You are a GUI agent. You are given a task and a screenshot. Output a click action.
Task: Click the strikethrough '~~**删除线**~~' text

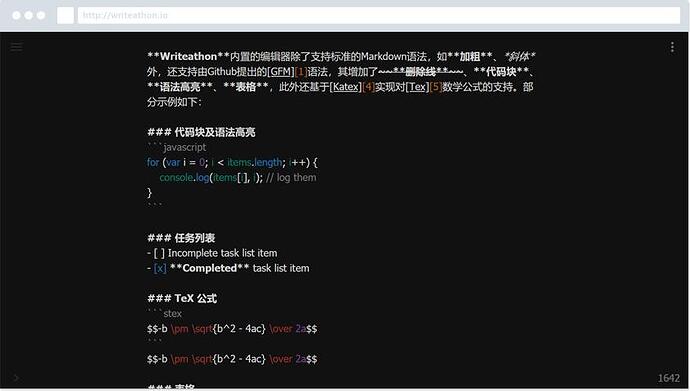(420, 72)
